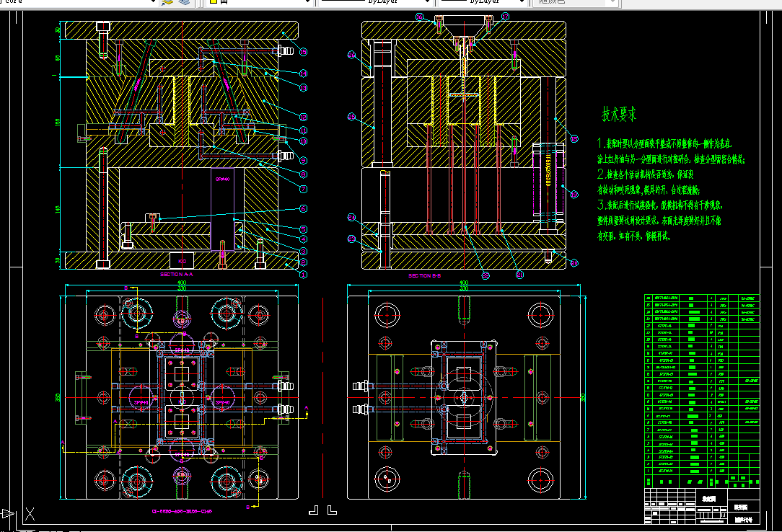Select balloon number 9 in Section A-A
This screenshot has width=782, height=532.
(303, 161)
